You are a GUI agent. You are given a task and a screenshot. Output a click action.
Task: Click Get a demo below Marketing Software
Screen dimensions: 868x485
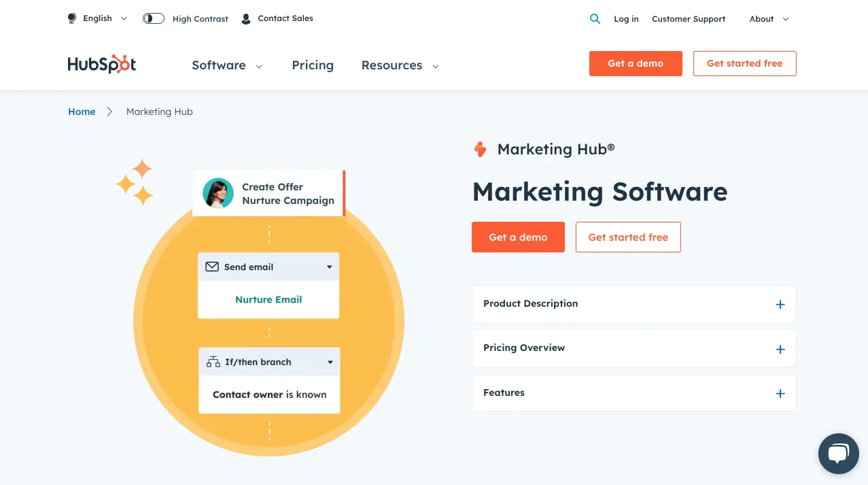518,237
